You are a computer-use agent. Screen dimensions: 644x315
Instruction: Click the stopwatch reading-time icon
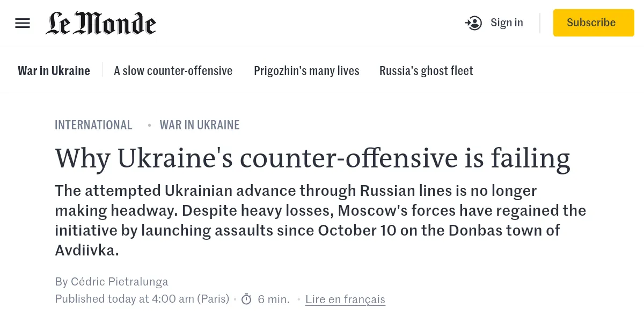click(x=246, y=299)
